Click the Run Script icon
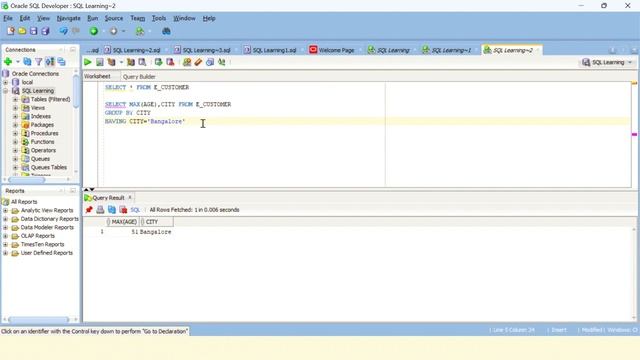Image resolution: width=640 pixels, height=360 pixels. pyautogui.click(x=100, y=62)
